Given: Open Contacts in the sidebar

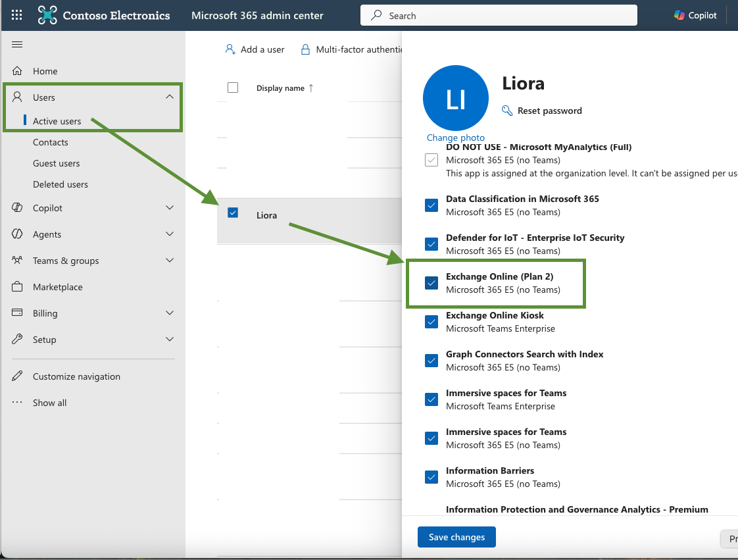Looking at the screenshot, I should [51, 142].
